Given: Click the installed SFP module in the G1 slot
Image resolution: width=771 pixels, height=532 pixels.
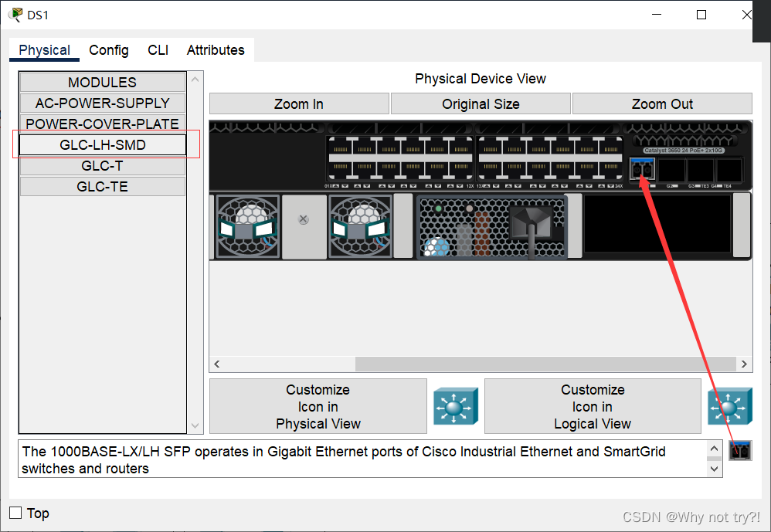Looking at the screenshot, I should tap(642, 169).
